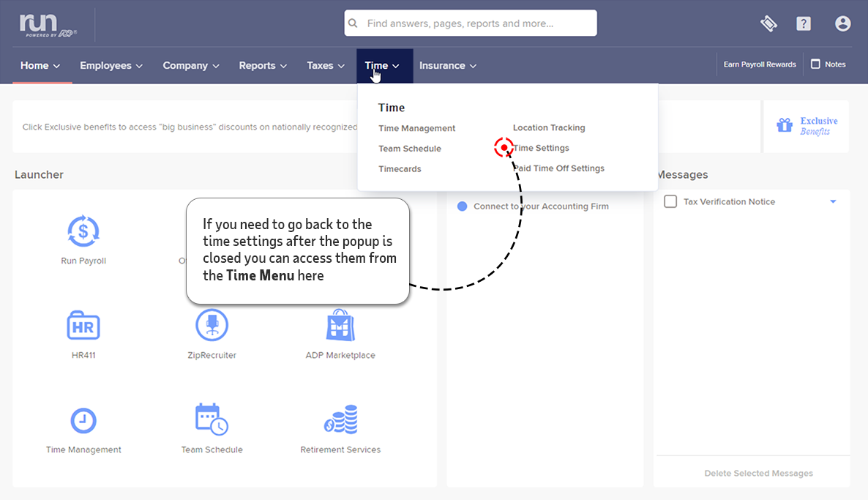Screen dimensions: 868x500
Task: Click the help question mark icon
Action: 804,23
